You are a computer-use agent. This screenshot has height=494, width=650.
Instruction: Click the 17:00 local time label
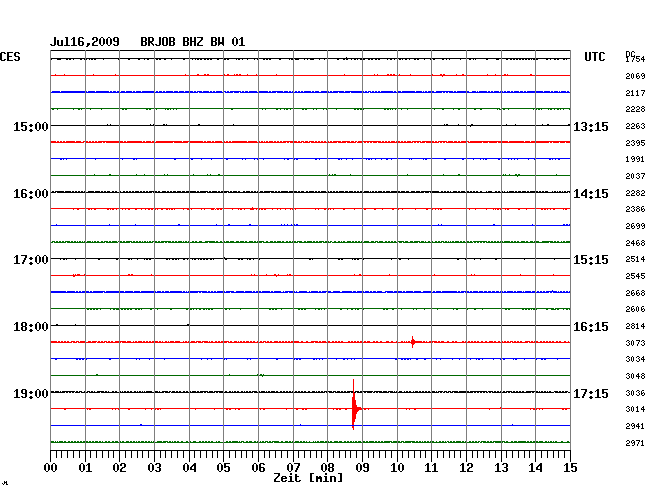[31, 260]
